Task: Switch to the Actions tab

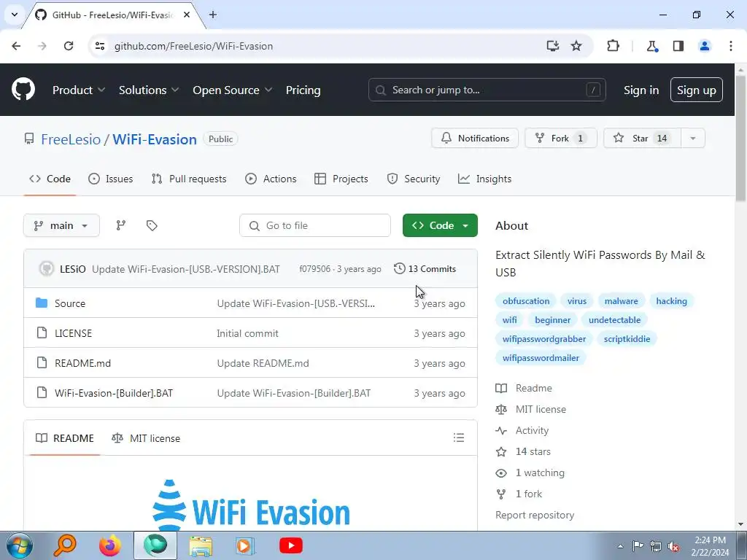Action: [271, 179]
